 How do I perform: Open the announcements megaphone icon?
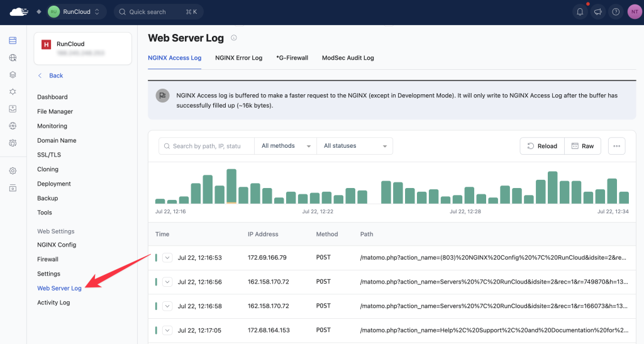click(x=598, y=12)
